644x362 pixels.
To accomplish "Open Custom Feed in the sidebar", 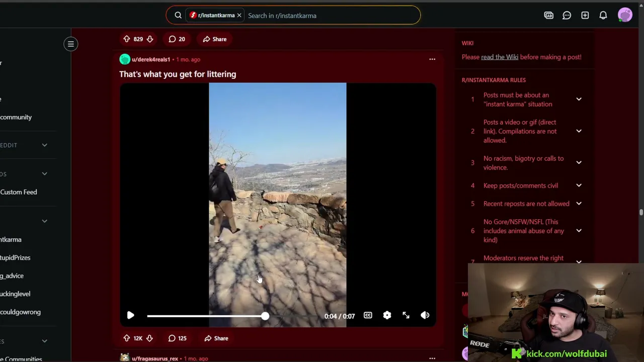I will (x=19, y=192).
